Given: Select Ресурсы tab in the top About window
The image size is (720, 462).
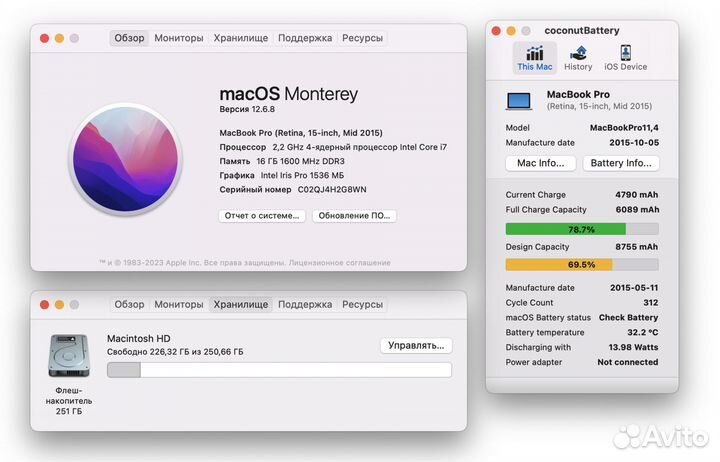Looking at the screenshot, I should tap(362, 38).
